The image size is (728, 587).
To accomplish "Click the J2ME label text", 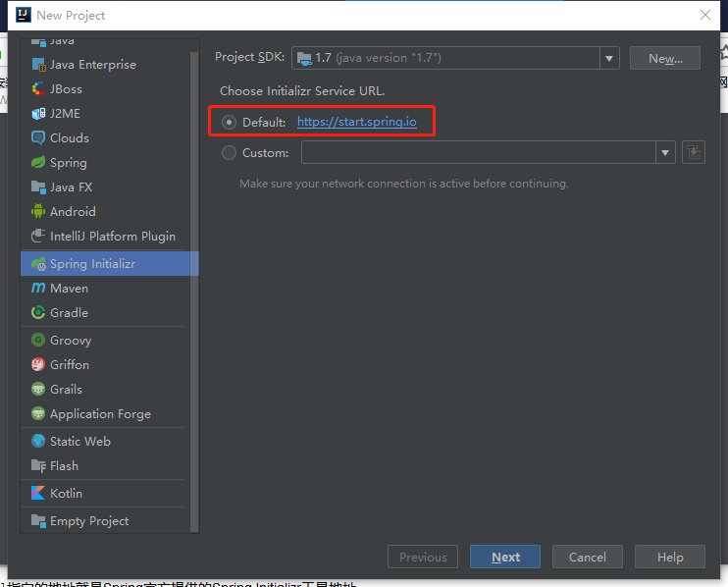I will pos(65,113).
